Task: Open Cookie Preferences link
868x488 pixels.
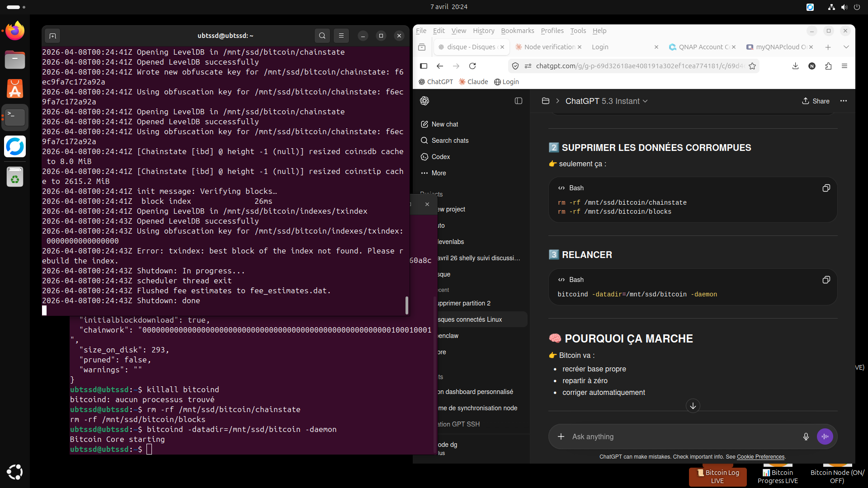Action: [x=760, y=457]
